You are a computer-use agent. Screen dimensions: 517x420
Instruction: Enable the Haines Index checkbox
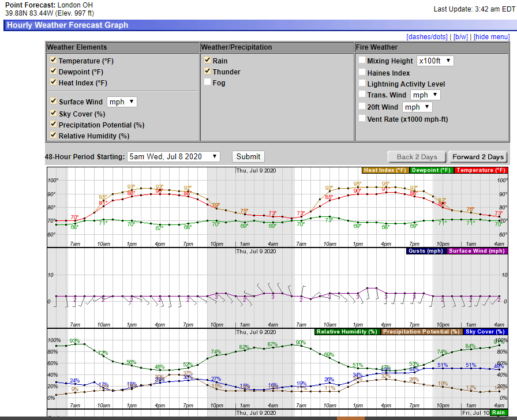click(x=362, y=73)
